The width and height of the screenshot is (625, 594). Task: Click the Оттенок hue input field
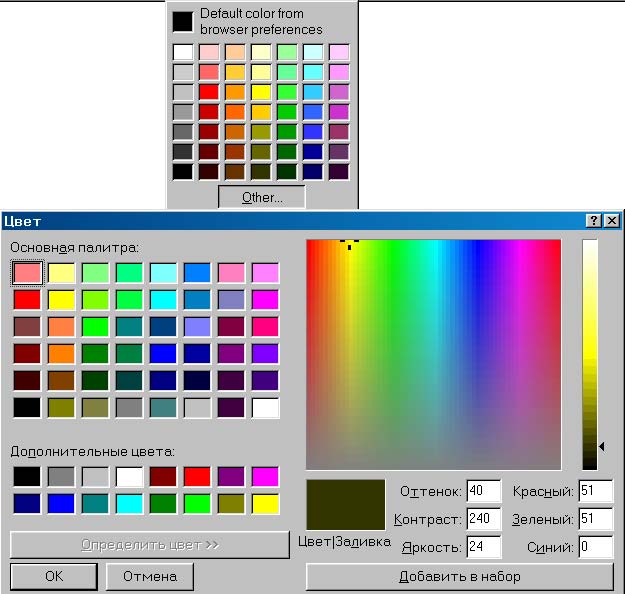coord(483,491)
